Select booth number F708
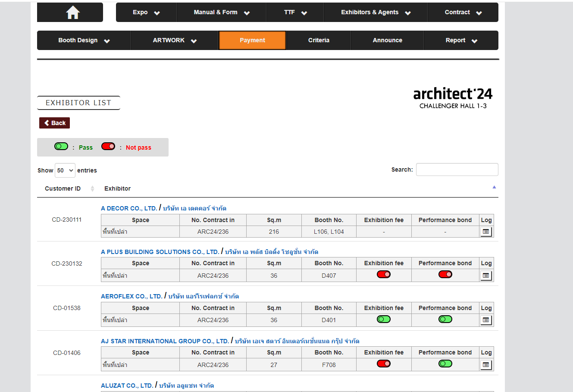This screenshot has height=392, width=573. pyautogui.click(x=329, y=365)
